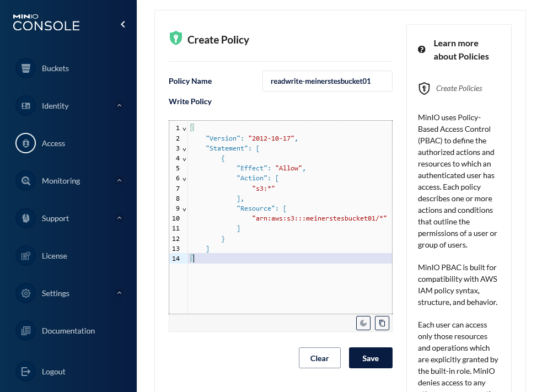The image size is (542, 392).
Task: Open Documentation from the sidebar
Action: pyautogui.click(x=68, y=331)
